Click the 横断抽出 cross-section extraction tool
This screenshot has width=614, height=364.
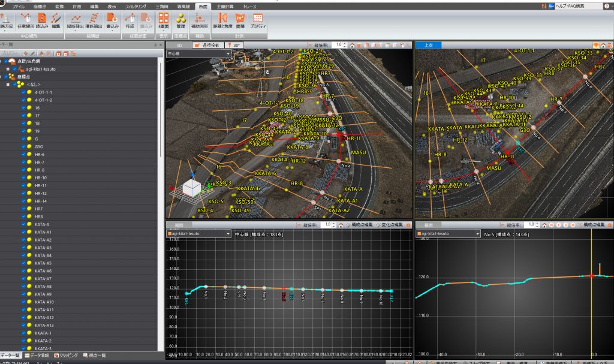point(94,21)
